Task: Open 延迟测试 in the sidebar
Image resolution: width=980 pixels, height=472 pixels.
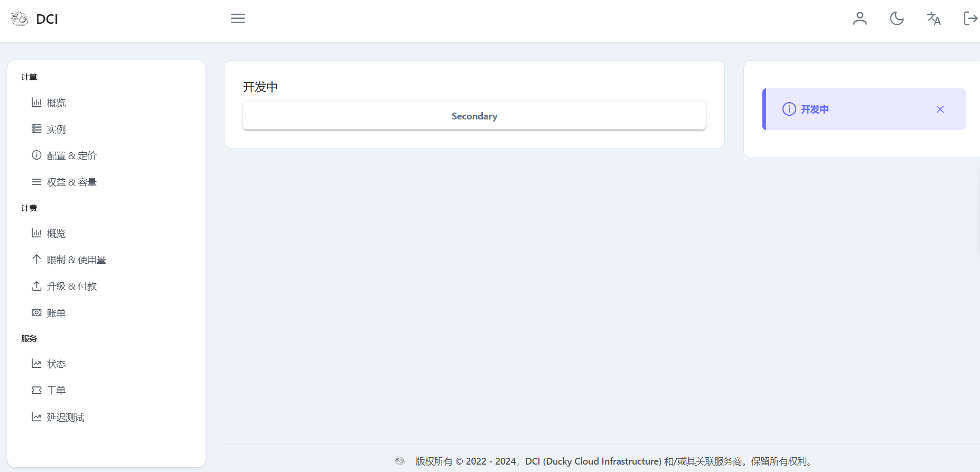Action: click(66, 417)
